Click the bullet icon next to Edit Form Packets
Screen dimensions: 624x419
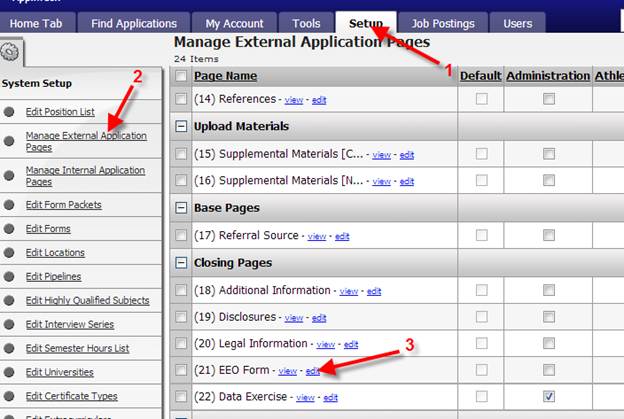(x=10, y=205)
